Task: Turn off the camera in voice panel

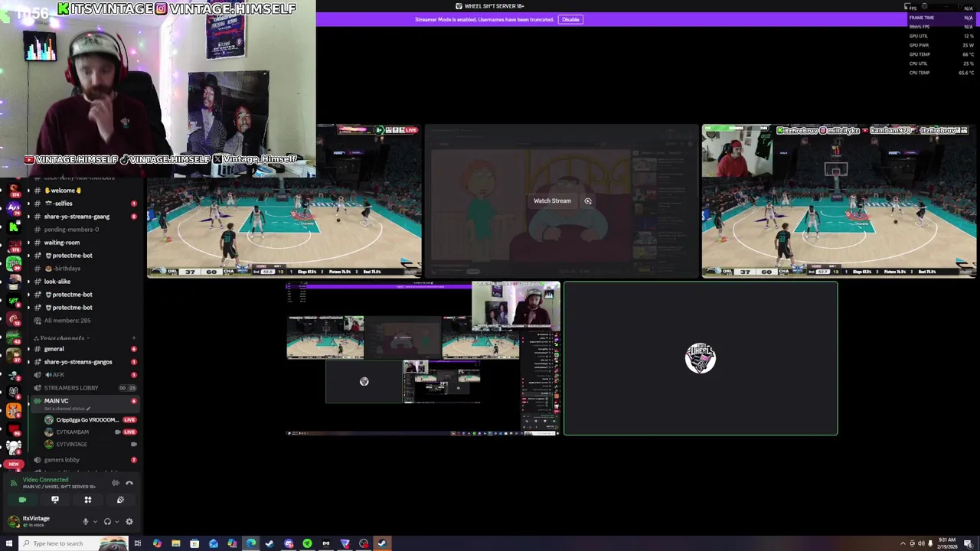Action: (22, 500)
